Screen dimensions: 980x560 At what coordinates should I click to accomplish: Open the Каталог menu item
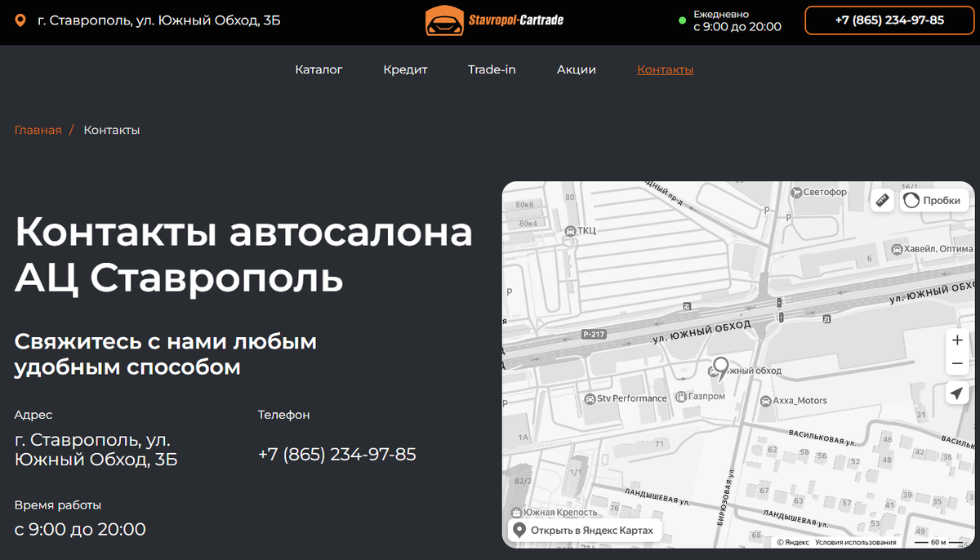click(x=318, y=69)
